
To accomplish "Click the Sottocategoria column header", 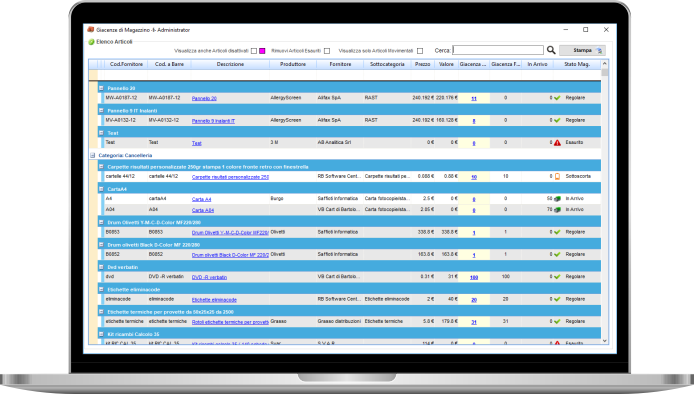I will [x=387, y=64].
